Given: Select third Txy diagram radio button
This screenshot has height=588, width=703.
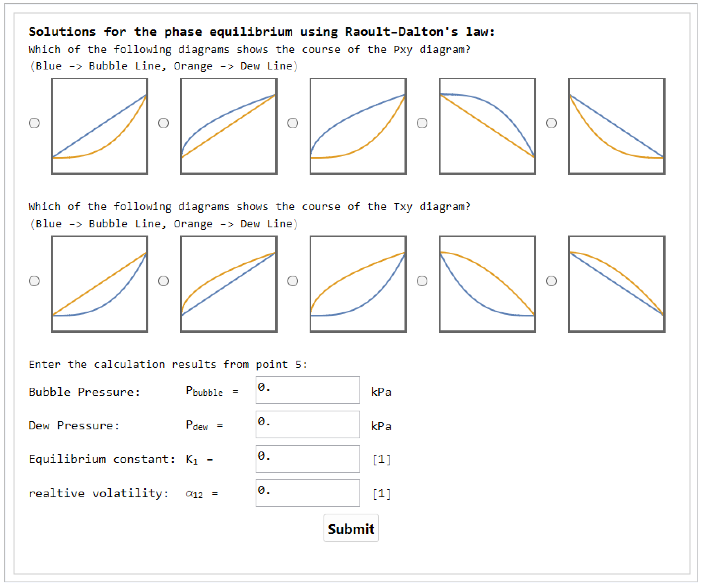Looking at the screenshot, I should [293, 281].
